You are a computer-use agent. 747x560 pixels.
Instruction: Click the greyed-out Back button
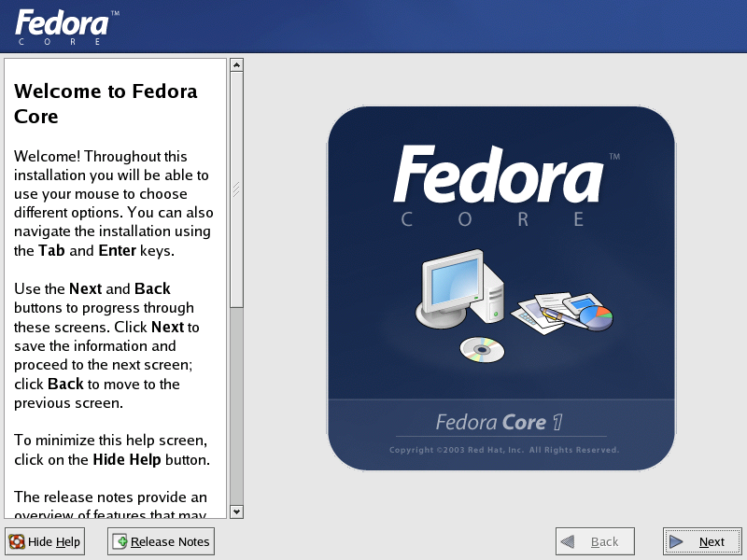coord(595,541)
